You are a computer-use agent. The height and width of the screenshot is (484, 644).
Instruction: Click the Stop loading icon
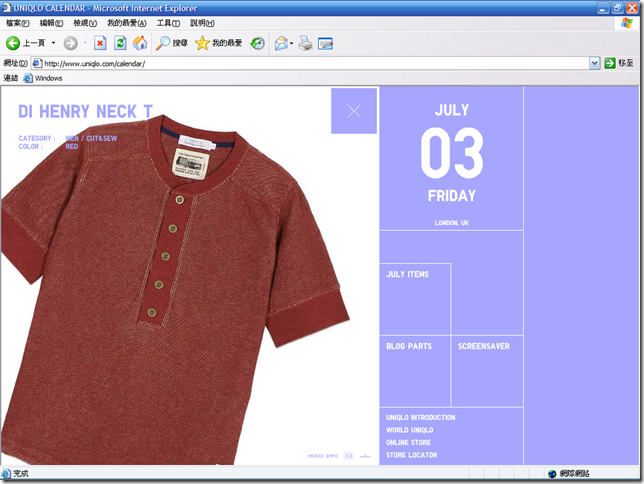[100, 43]
